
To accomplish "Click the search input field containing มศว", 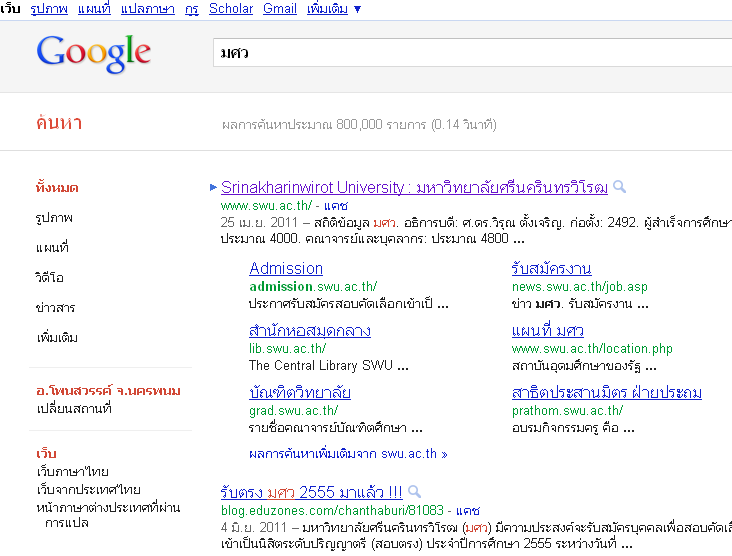I will click(472, 53).
